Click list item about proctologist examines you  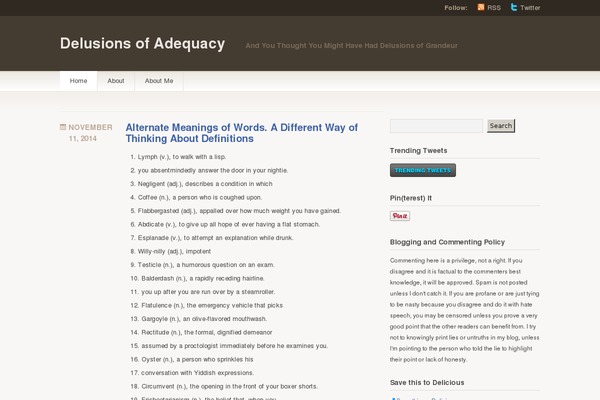tap(235, 346)
